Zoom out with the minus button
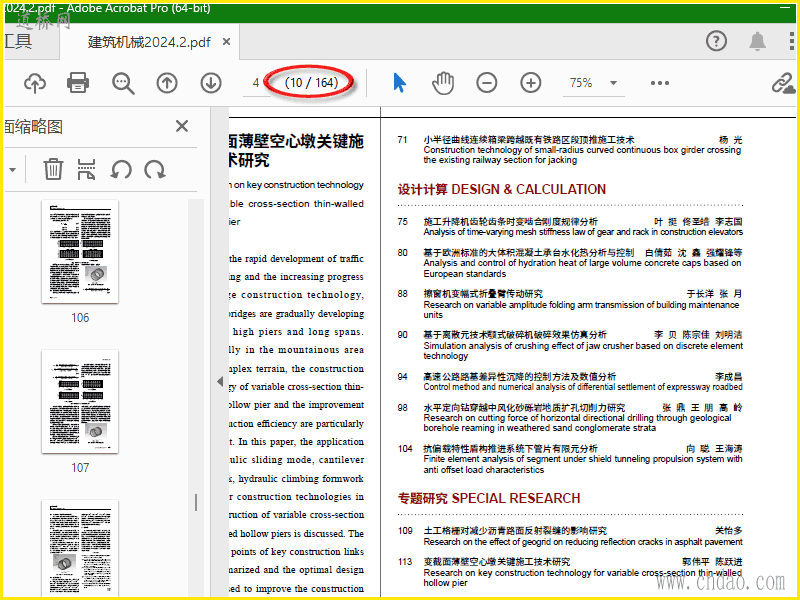This screenshot has width=800, height=600. 486,83
